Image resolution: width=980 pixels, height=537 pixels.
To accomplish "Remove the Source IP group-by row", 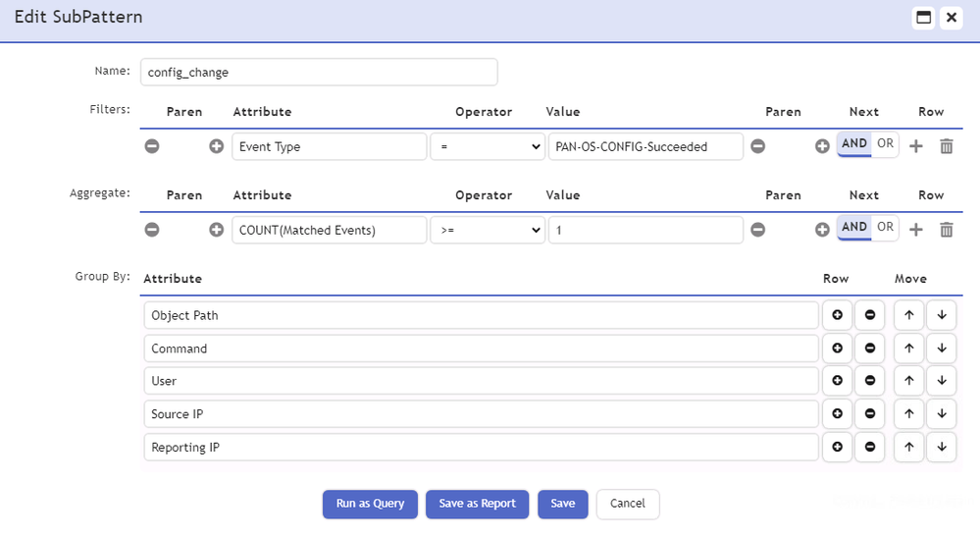I will tap(869, 414).
